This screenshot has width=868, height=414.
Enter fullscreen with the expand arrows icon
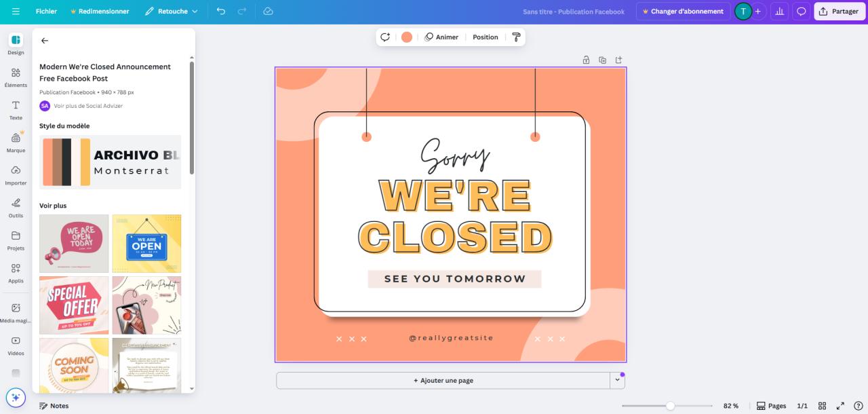coord(841,406)
